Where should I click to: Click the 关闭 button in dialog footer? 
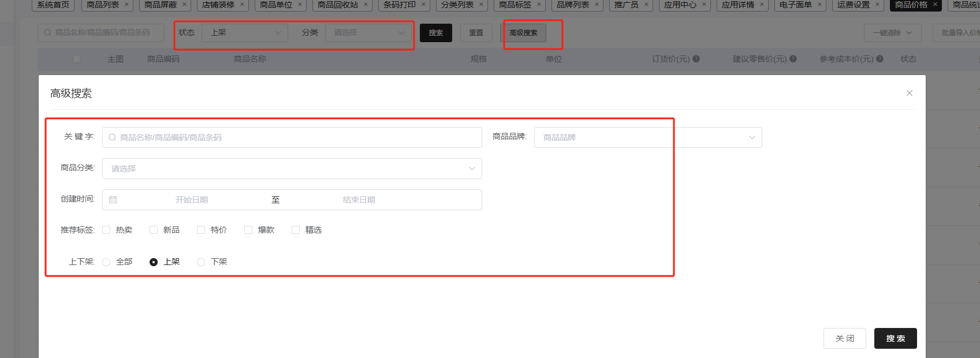click(844, 338)
